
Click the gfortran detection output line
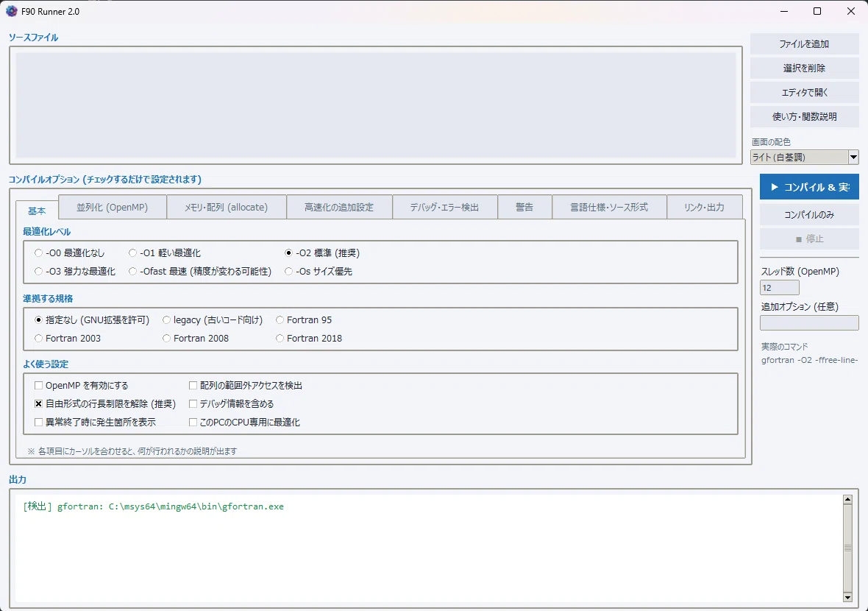tap(153, 506)
